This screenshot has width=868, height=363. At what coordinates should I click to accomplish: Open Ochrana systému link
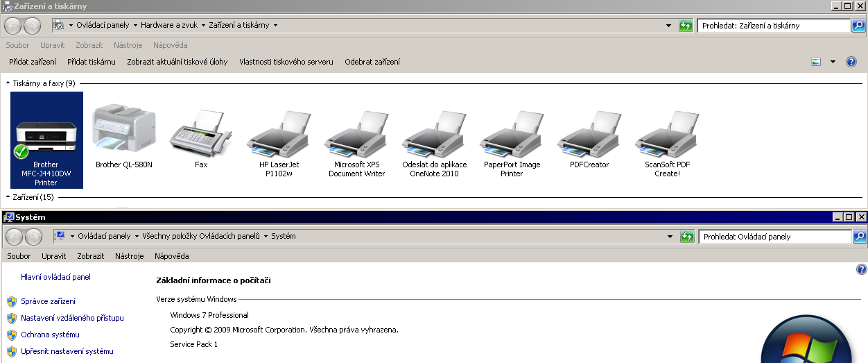50,335
